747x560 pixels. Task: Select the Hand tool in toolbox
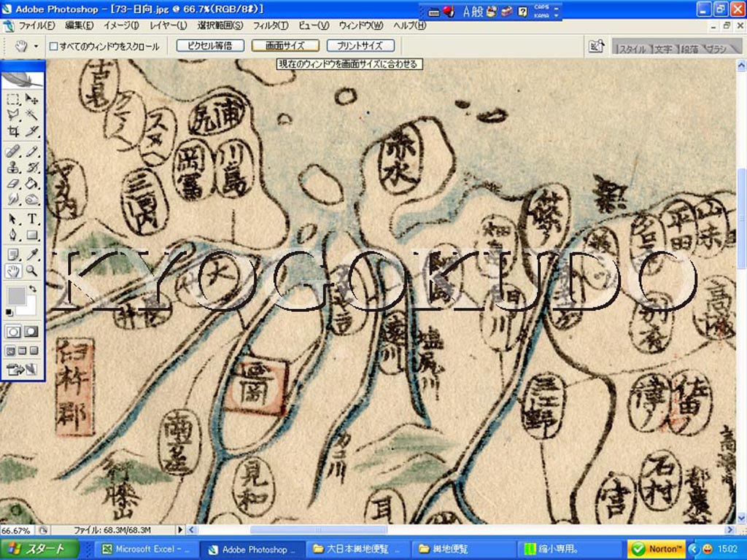(x=13, y=271)
